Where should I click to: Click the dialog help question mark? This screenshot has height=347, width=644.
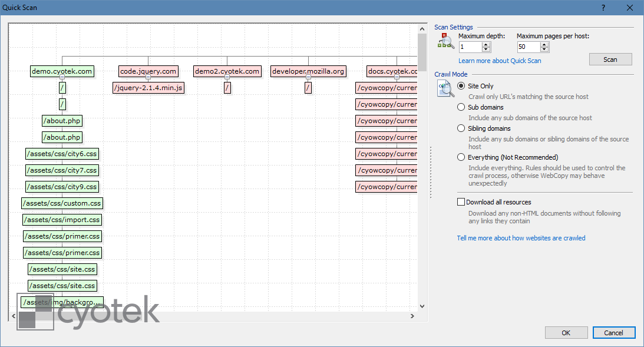pos(603,8)
